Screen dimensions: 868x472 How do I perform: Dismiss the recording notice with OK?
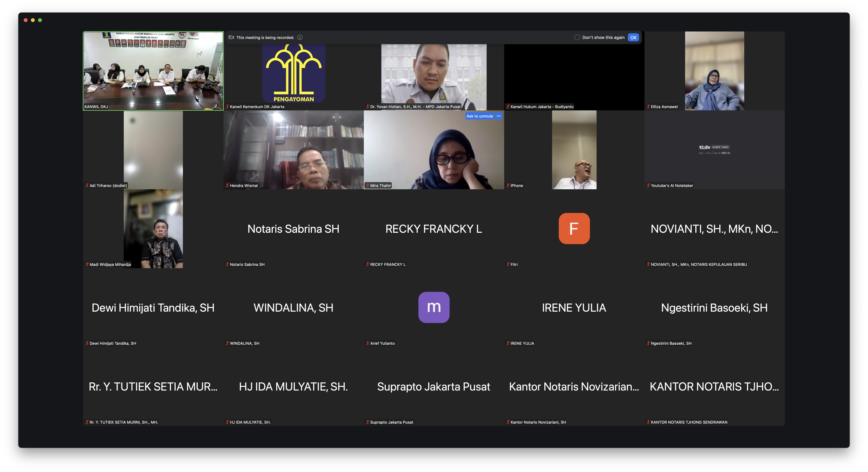point(633,37)
